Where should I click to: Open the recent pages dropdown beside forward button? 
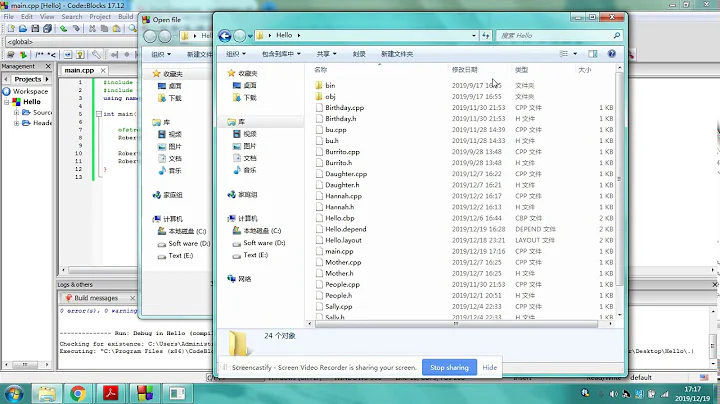[x=250, y=35]
